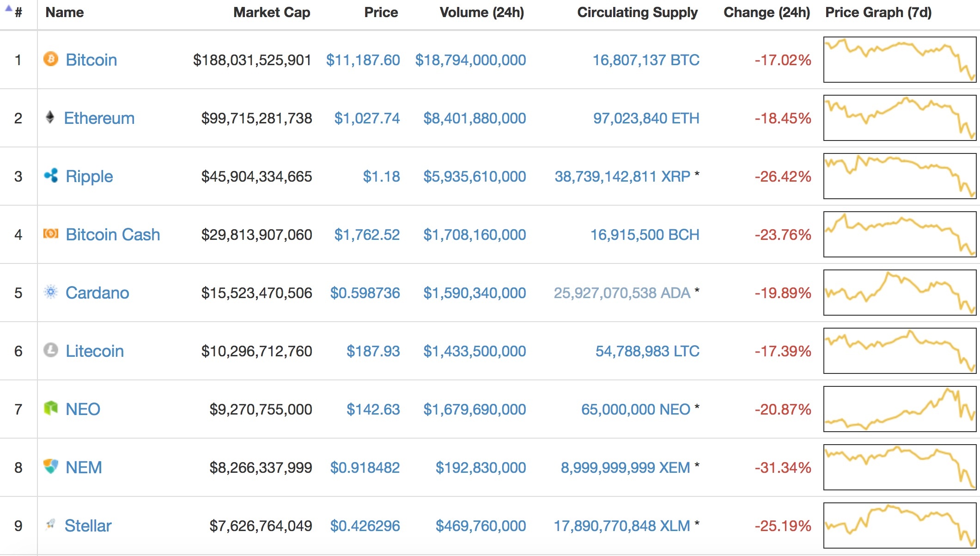The height and width of the screenshot is (556, 980).
Task: Click the Ripple logo icon
Action: pos(51,176)
